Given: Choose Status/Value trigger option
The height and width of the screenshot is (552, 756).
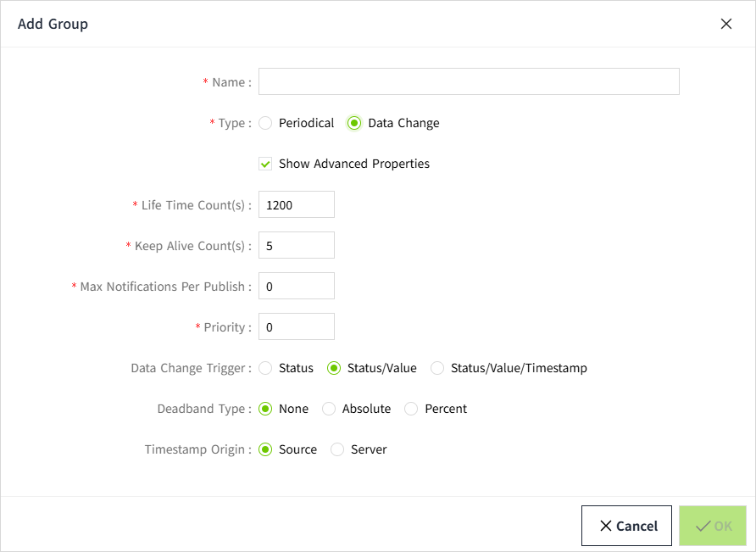Looking at the screenshot, I should [x=334, y=368].
